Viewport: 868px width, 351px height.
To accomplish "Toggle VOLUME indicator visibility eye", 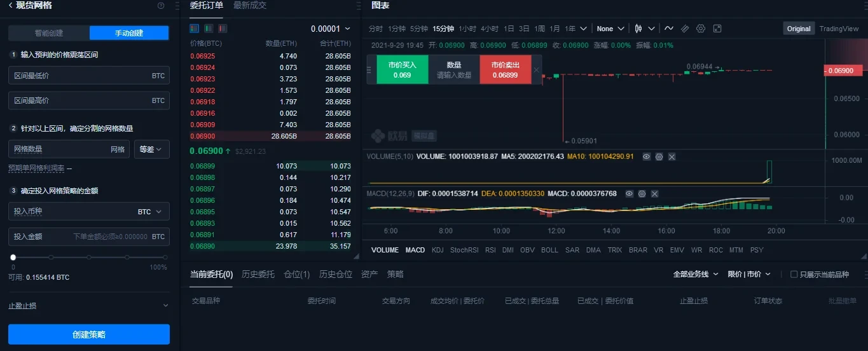I will 646,156.
